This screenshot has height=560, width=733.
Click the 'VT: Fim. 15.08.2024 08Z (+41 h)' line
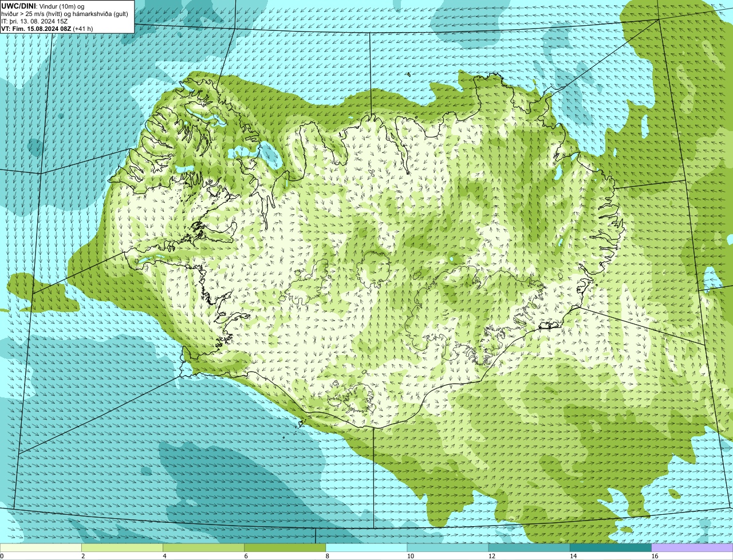pyautogui.click(x=47, y=29)
